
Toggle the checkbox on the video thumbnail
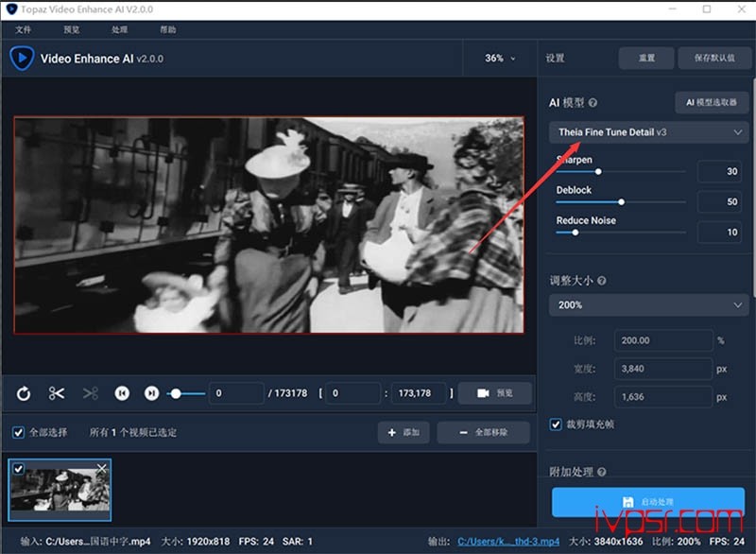18,468
